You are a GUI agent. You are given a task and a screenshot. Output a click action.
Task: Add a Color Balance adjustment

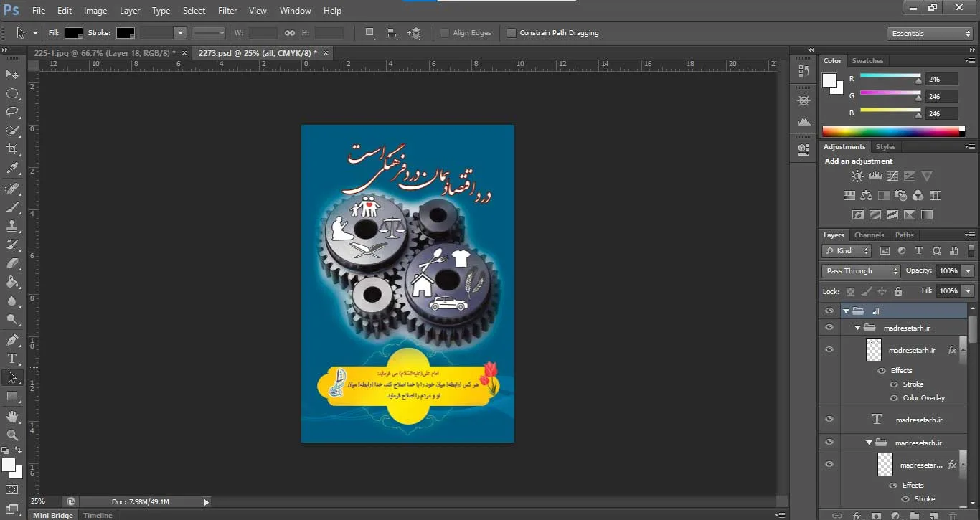coord(866,195)
